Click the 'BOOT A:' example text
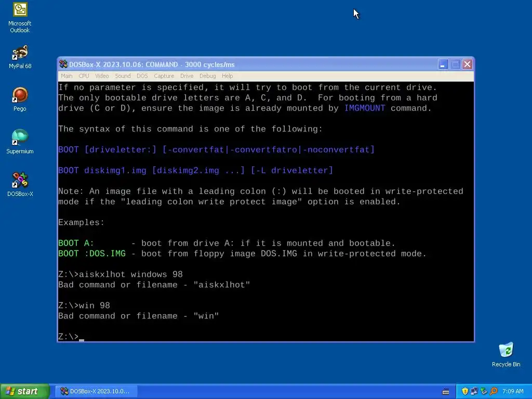The image size is (532, 399). [76, 243]
